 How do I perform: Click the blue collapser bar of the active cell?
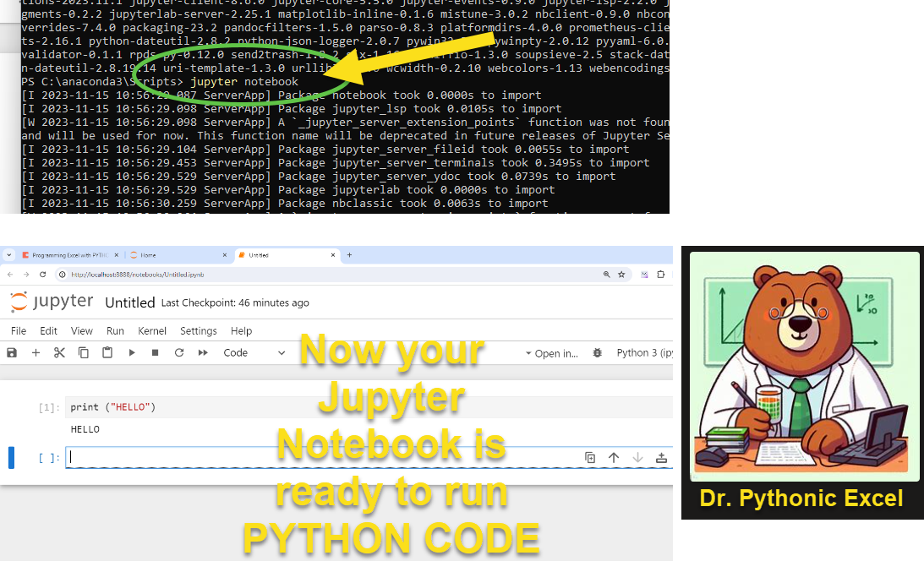[x=11, y=458]
